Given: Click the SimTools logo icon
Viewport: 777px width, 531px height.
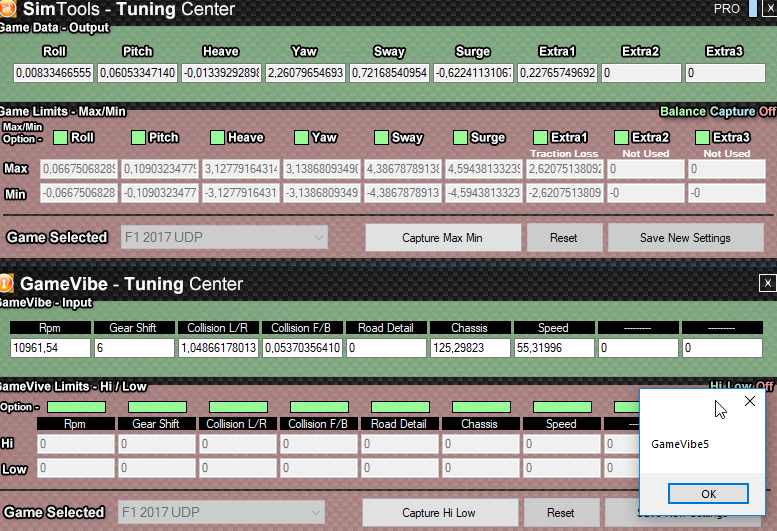Looking at the screenshot, I should pos(7,10).
